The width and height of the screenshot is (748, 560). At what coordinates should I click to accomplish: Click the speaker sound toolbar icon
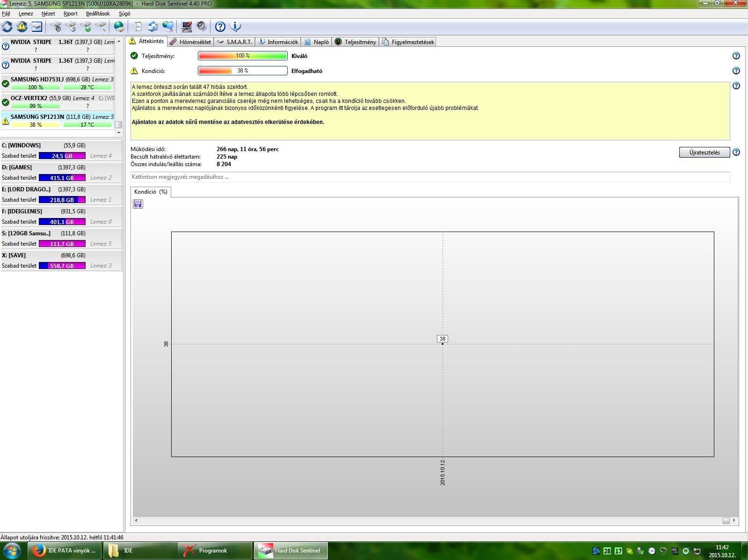click(x=202, y=27)
